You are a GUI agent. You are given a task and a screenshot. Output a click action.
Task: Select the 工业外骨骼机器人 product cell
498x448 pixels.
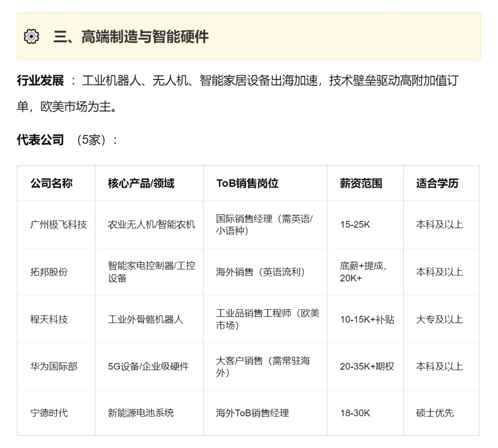pyautogui.click(x=145, y=320)
